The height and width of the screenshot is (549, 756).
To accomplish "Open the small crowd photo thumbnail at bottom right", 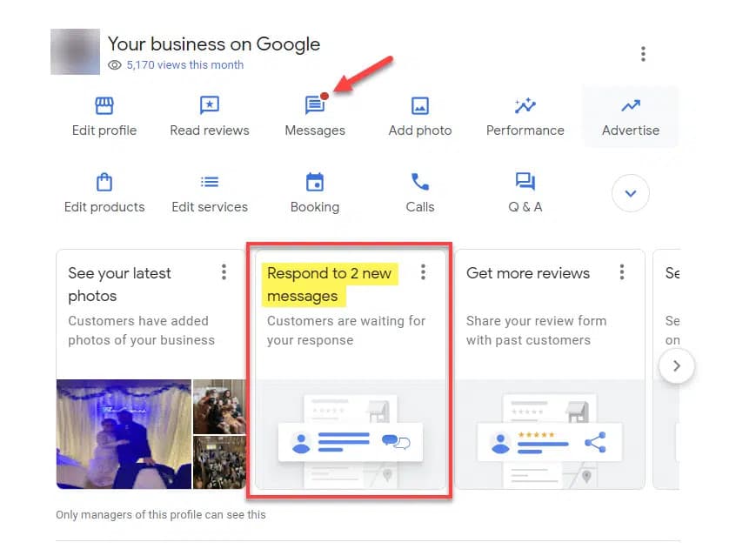I will pos(219,462).
